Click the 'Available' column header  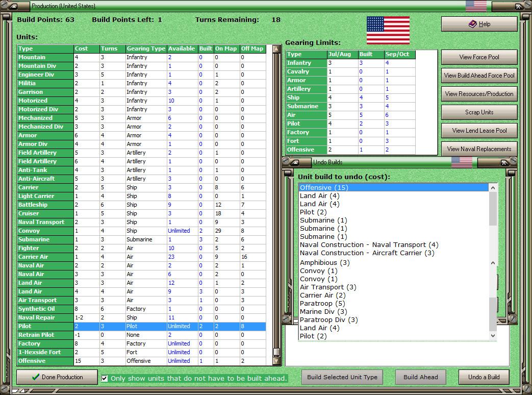[183, 48]
